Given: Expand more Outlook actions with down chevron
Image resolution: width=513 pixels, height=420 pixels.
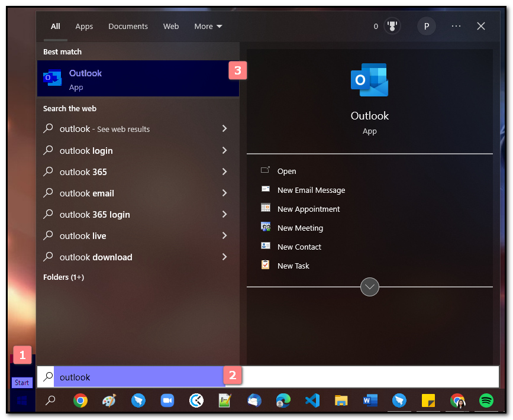Looking at the screenshot, I should click(369, 286).
